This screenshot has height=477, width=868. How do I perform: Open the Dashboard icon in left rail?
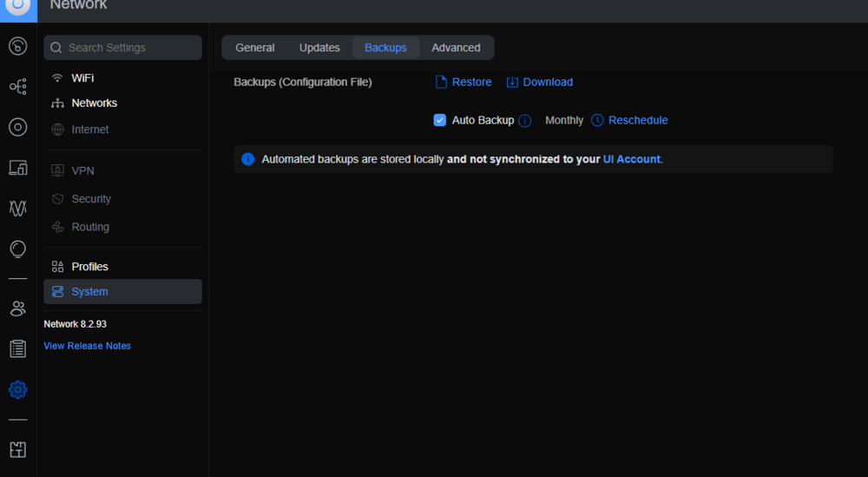coord(17,46)
